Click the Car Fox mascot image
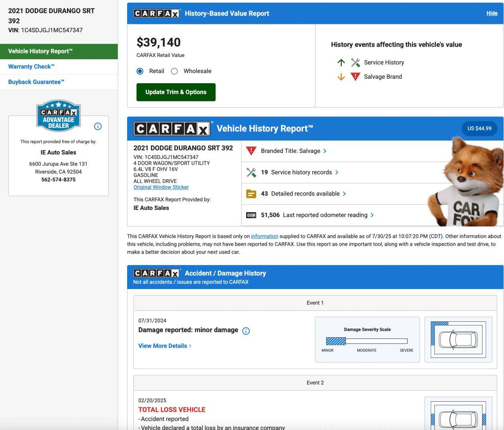Image resolution: width=504 pixels, height=430 pixels. (465, 182)
